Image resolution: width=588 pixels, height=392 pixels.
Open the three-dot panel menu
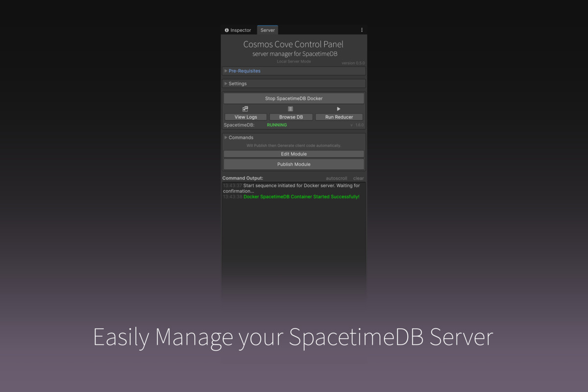362,30
